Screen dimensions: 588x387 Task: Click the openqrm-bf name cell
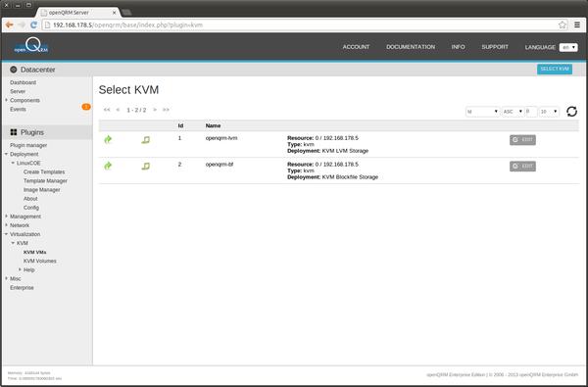[219, 165]
